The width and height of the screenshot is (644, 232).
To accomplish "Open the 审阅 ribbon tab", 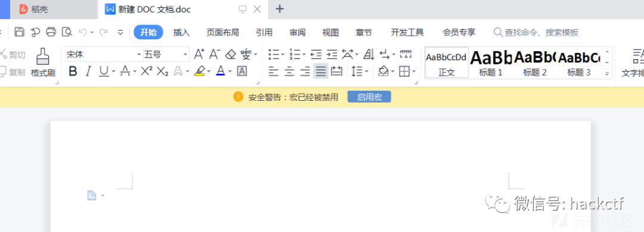I will [x=298, y=32].
